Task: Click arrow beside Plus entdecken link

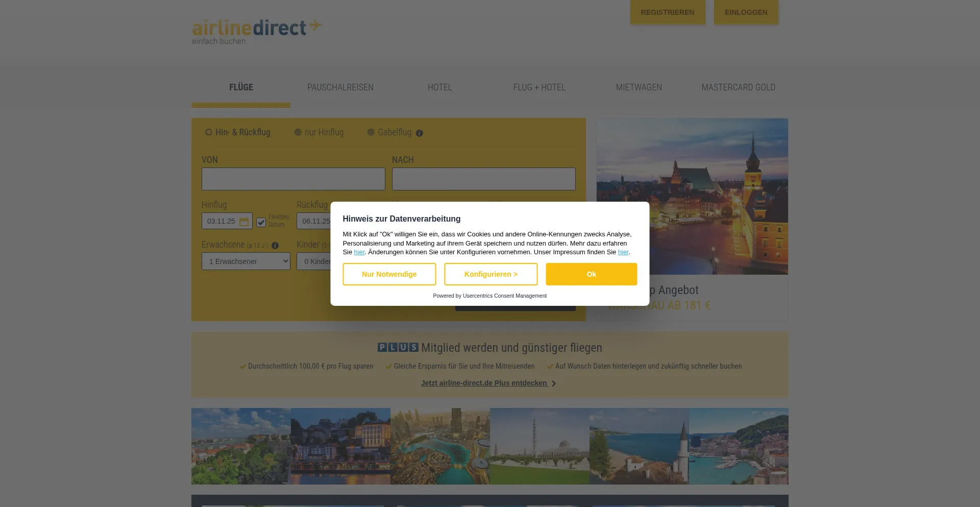Action: [x=554, y=383]
